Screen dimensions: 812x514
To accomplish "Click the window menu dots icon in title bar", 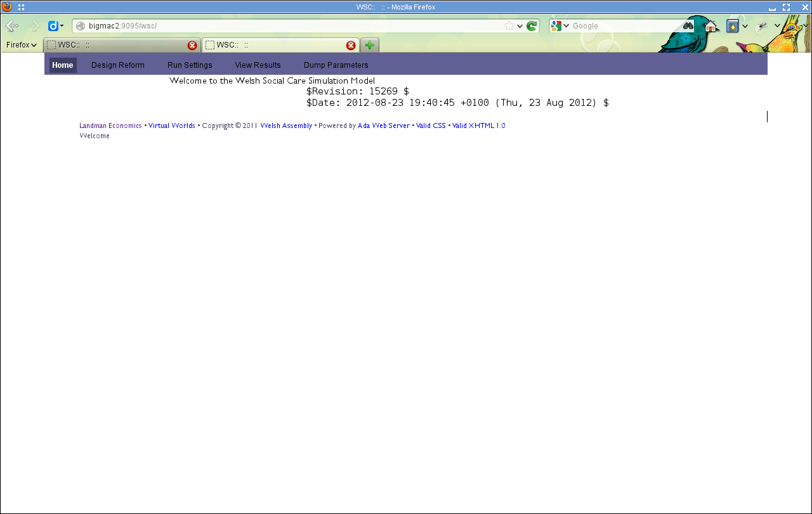I will (21, 7).
